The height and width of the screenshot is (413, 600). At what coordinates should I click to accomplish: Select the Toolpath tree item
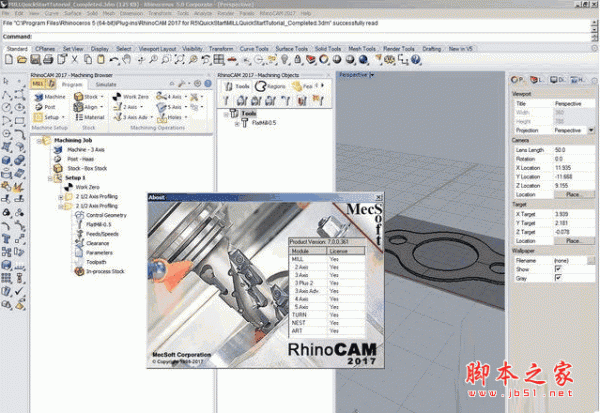96,262
